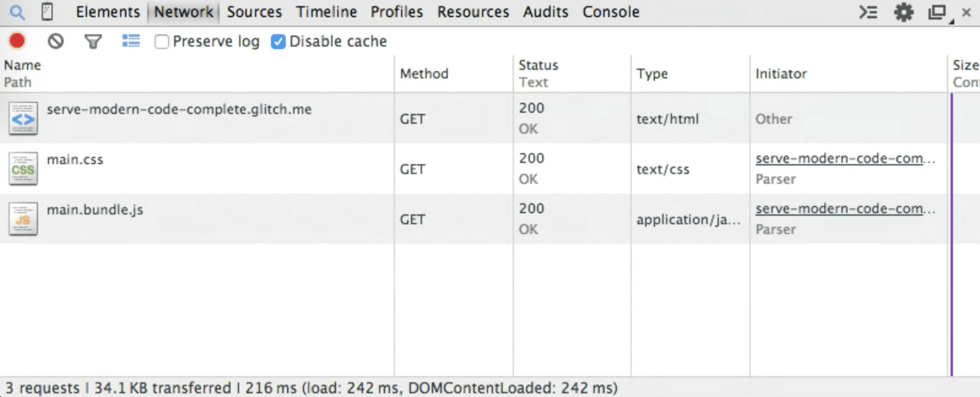The image size is (980, 397).
Task: Click the search magnifier icon
Action: 17,11
